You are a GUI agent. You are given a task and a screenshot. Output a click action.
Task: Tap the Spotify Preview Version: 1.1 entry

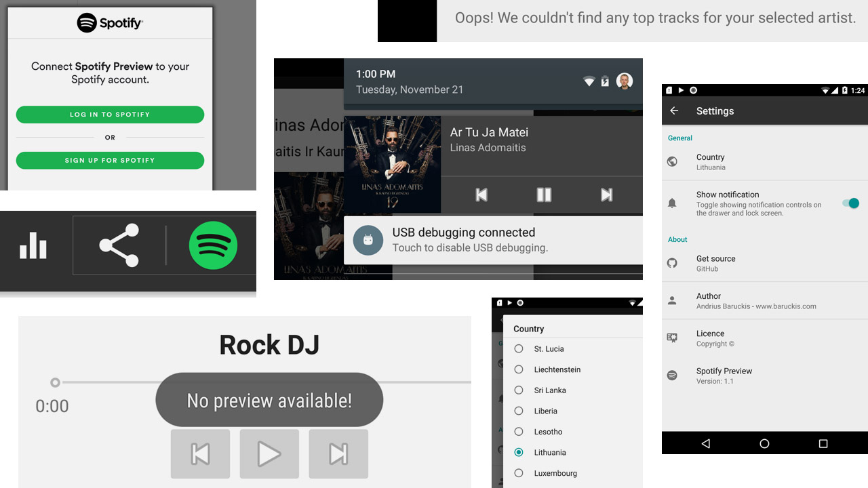pyautogui.click(x=765, y=375)
